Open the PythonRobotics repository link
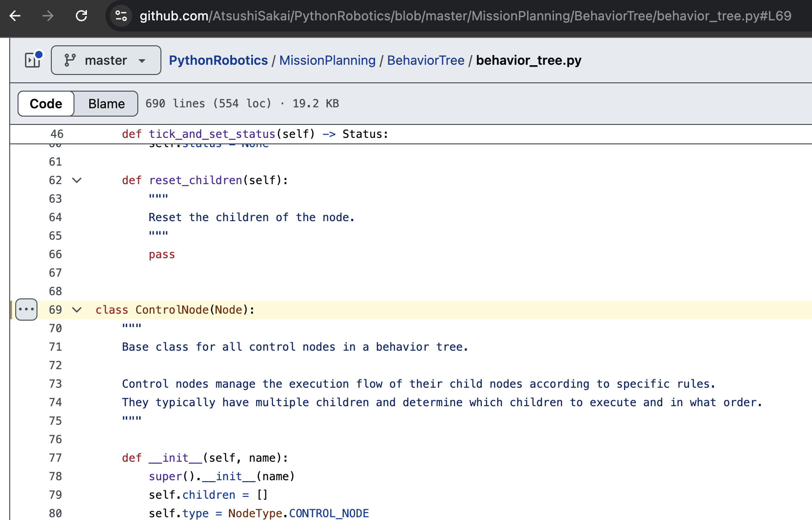812x520 pixels. click(x=218, y=60)
